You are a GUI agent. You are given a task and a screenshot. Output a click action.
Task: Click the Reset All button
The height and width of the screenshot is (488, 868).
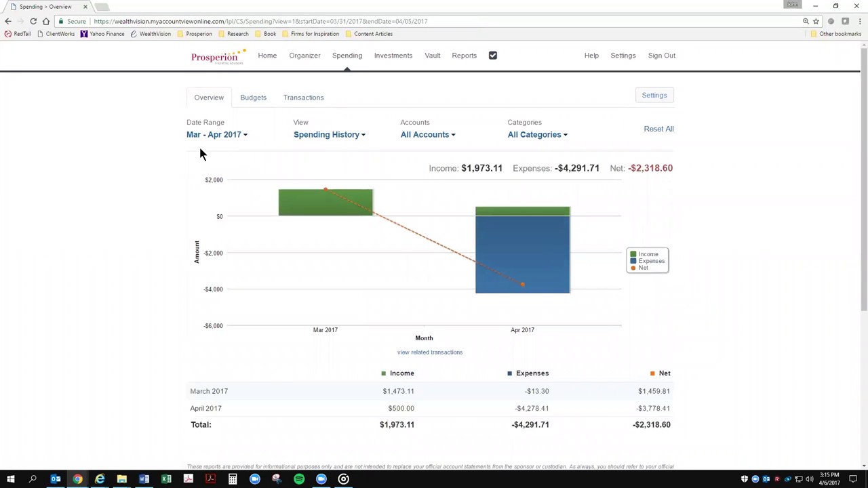click(658, 129)
